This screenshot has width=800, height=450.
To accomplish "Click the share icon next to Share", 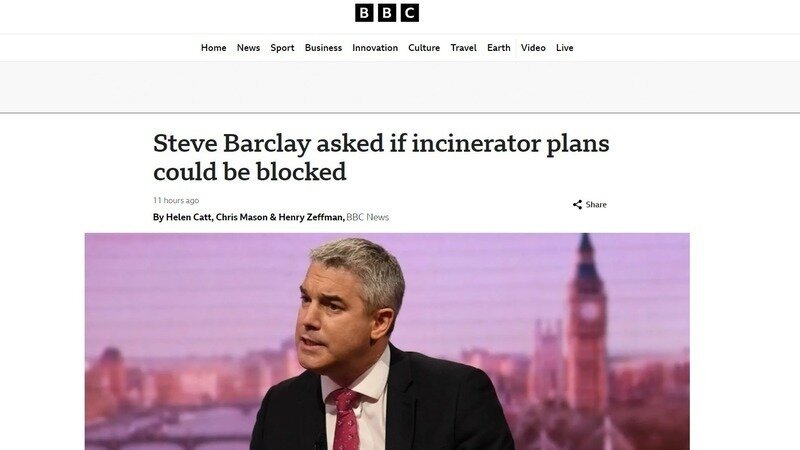I will 577,205.
